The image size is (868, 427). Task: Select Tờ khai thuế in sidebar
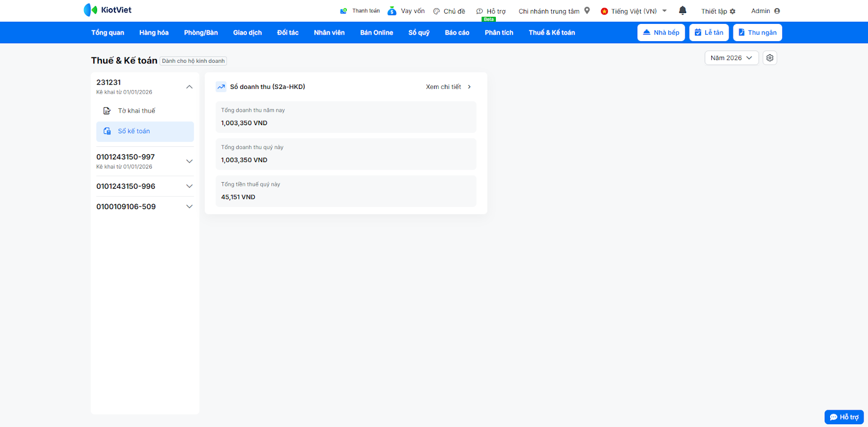[145, 111]
